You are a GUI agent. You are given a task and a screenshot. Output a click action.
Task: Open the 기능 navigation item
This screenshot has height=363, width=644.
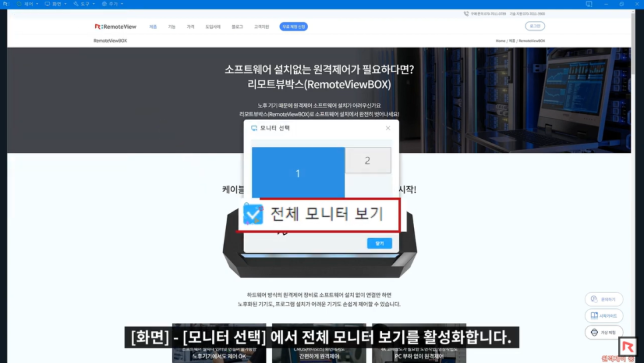click(x=172, y=27)
